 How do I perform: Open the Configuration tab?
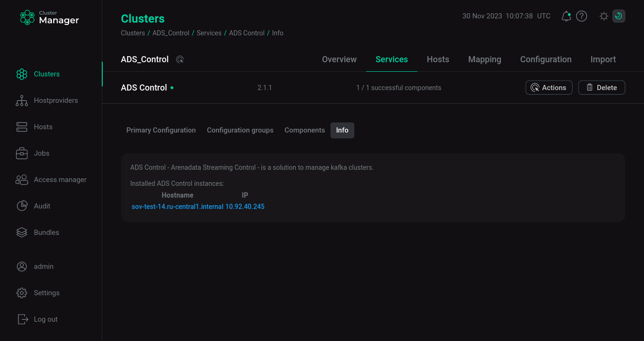pos(546,59)
